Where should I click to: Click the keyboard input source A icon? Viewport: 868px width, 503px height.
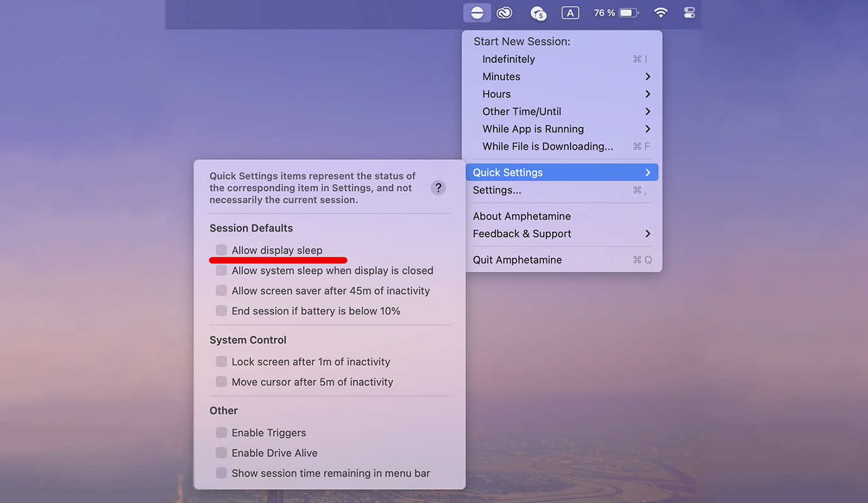tap(570, 13)
